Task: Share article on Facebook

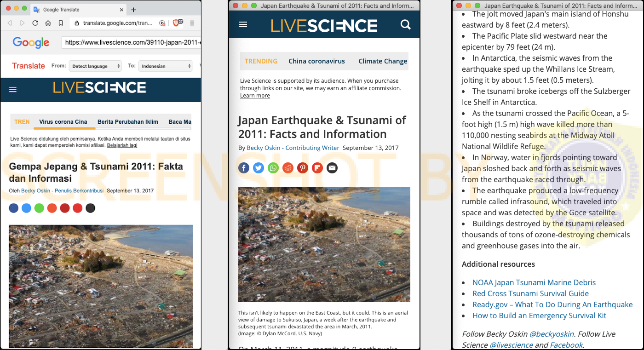Action: [244, 168]
